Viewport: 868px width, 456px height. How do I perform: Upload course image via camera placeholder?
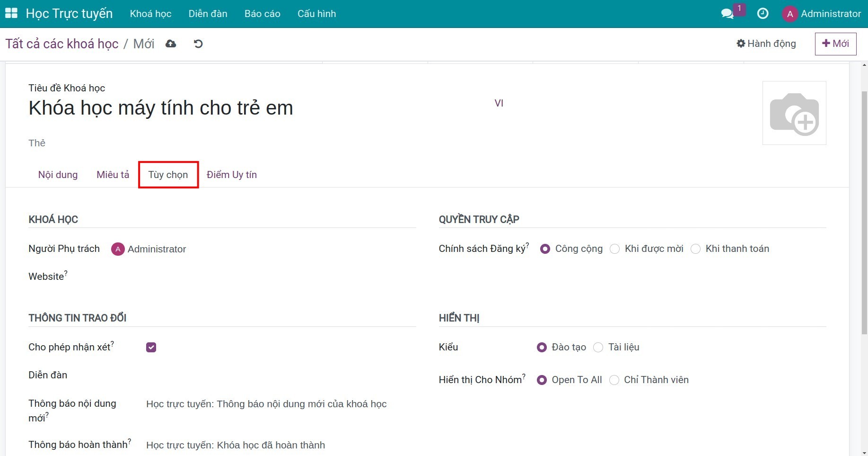[794, 113]
